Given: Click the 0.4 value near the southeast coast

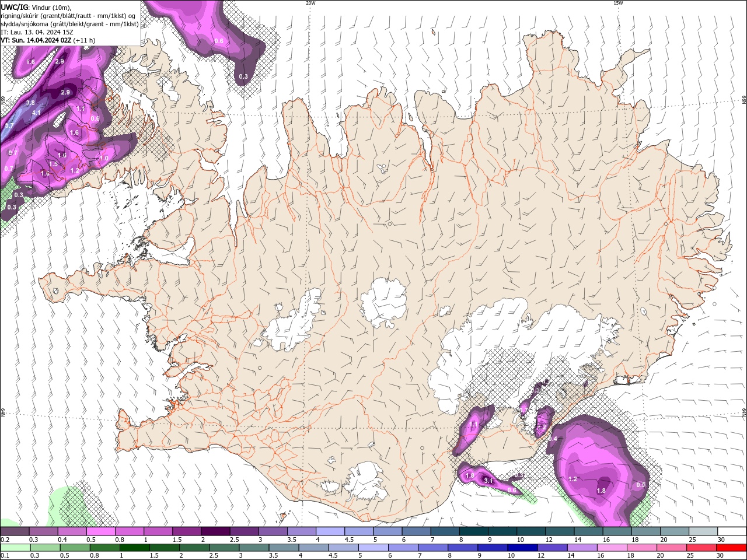Looking at the screenshot, I should 553,439.
